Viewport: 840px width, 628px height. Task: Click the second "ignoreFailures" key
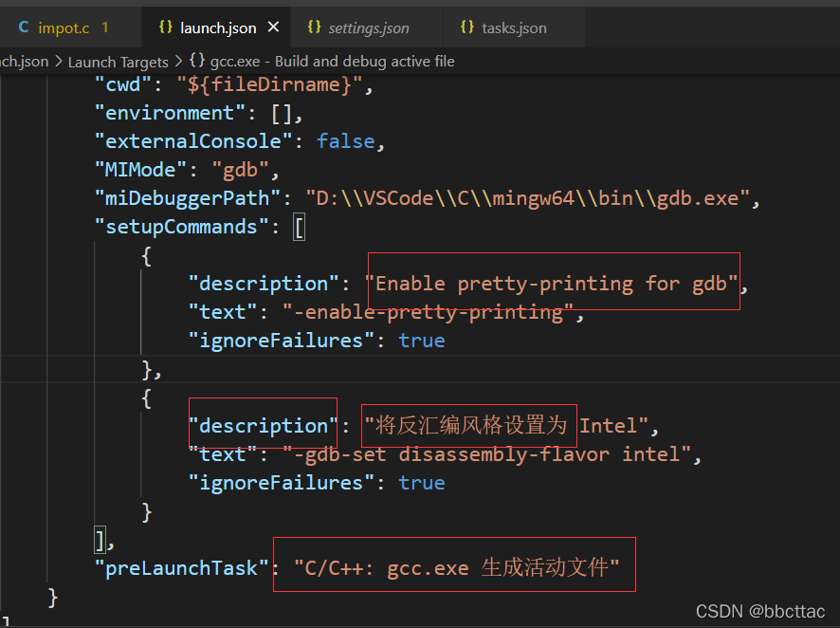click(282, 483)
